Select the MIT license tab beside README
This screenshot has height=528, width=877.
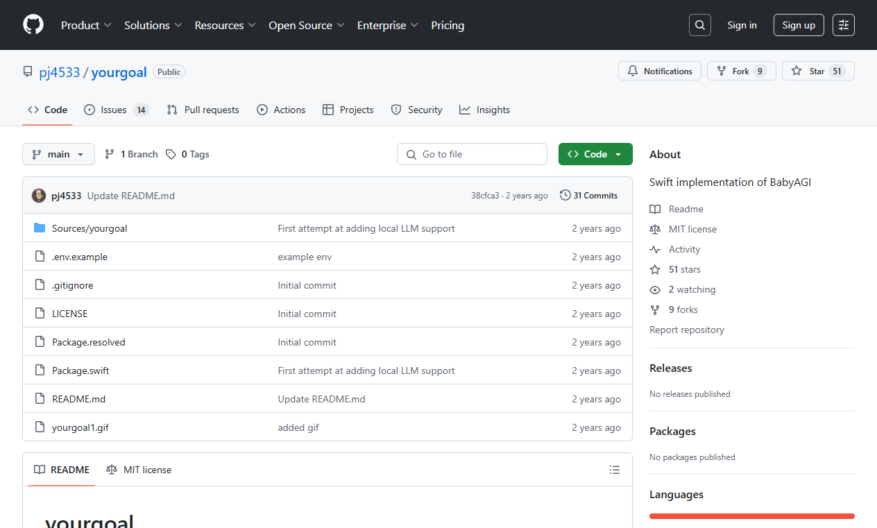(x=139, y=470)
